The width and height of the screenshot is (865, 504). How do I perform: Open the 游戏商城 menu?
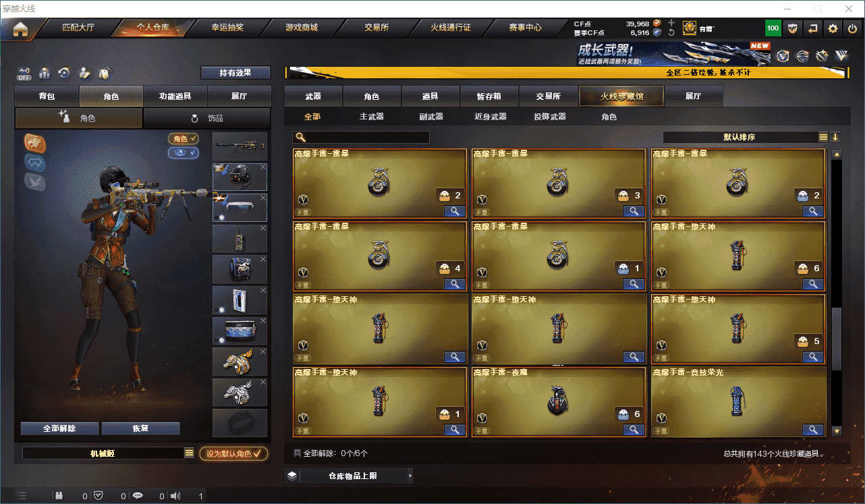pyautogui.click(x=301, y=28)
